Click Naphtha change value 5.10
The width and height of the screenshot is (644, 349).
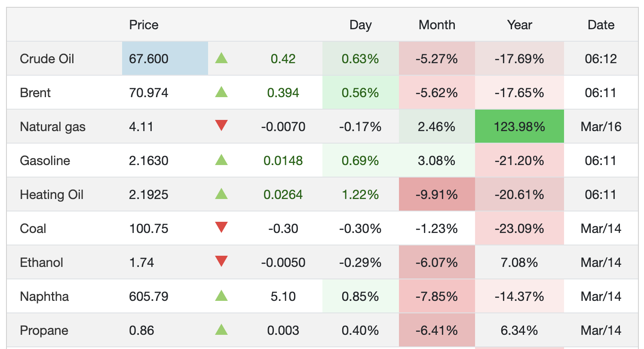tap(283, 297)
